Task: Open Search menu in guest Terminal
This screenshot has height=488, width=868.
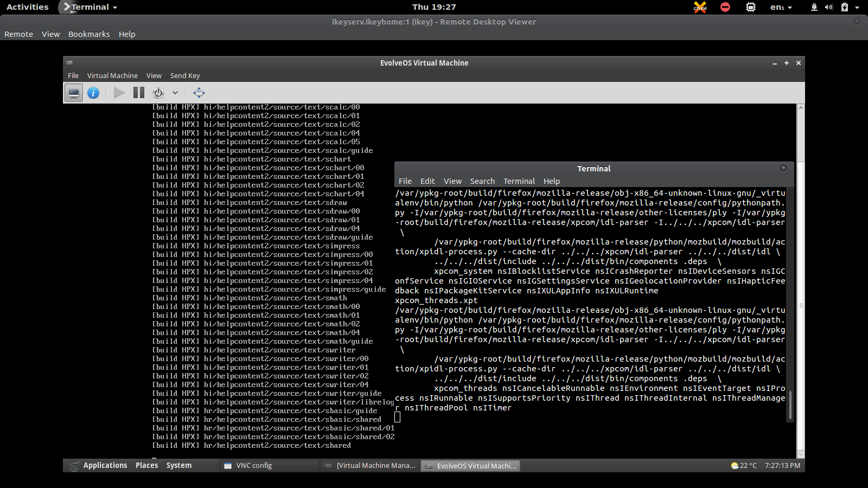Action: [x=482, y=181]
